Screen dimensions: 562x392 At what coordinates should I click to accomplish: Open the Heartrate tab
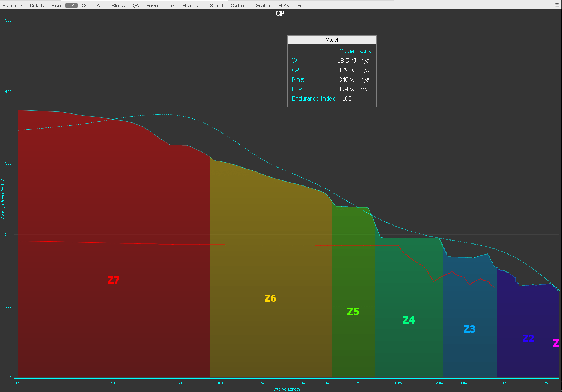click(x=192, y=5)
